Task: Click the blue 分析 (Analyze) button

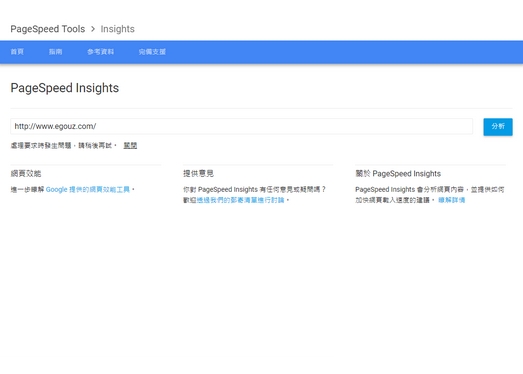Action: point(498,127)
